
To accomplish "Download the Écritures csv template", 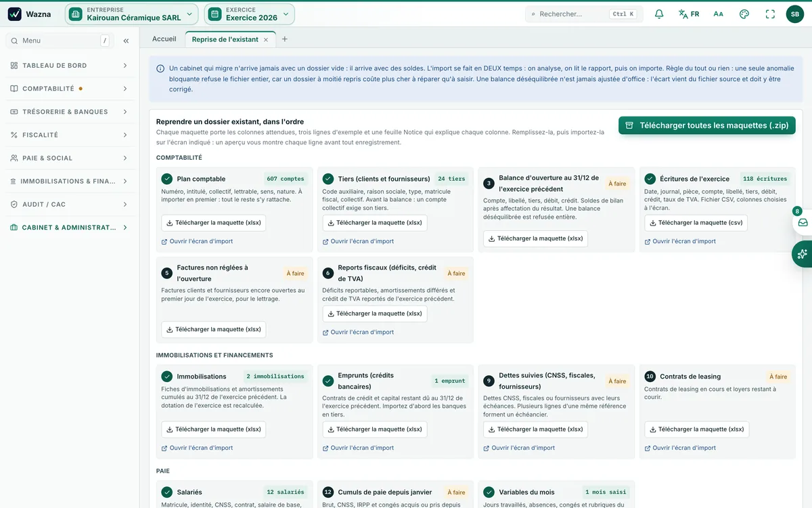I will (x=695, y=223).
